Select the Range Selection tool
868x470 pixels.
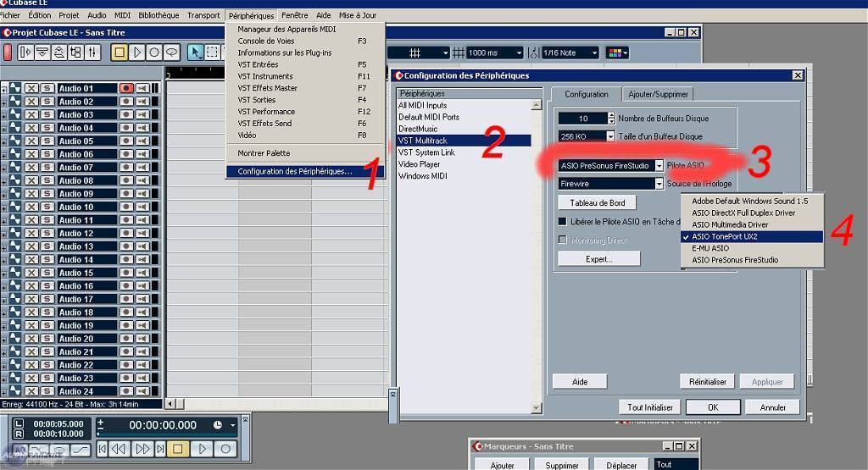pyautogui.click(x=212, y=53)
